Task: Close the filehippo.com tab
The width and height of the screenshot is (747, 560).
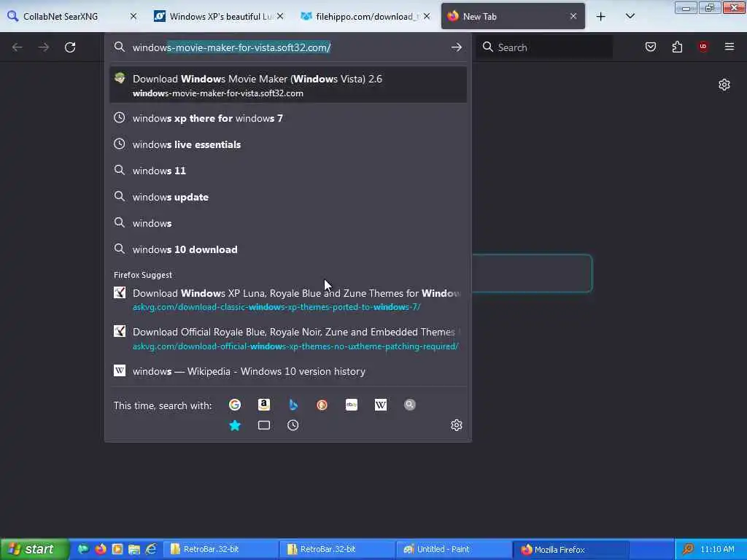Action: coord(427,16)
